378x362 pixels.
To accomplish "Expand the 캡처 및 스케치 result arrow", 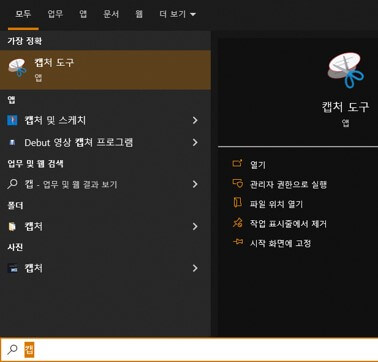I will 195,120.
